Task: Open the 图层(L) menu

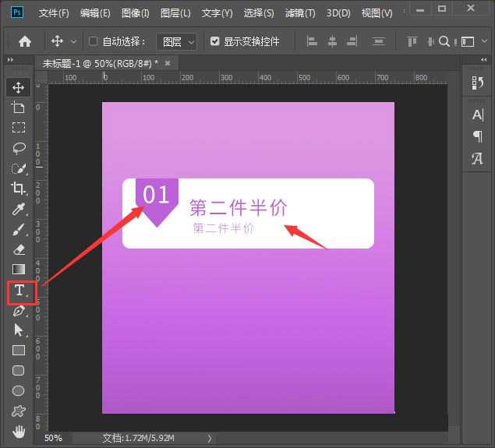Action: click(x=175, y=13)
